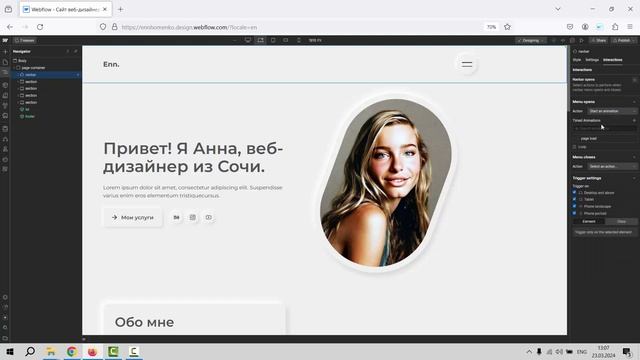Select the phone landscape breakpoint icon
The image size is (640, 360).
[286, 40]
